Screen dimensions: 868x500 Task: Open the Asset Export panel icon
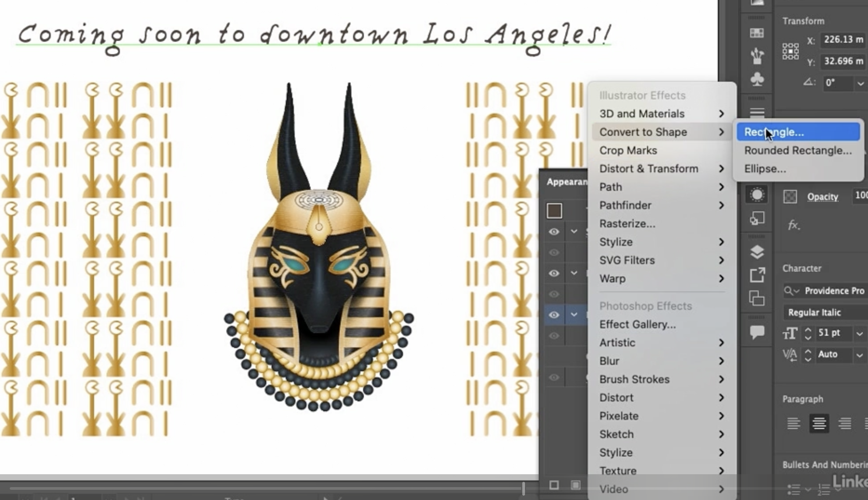click(757, 275)
